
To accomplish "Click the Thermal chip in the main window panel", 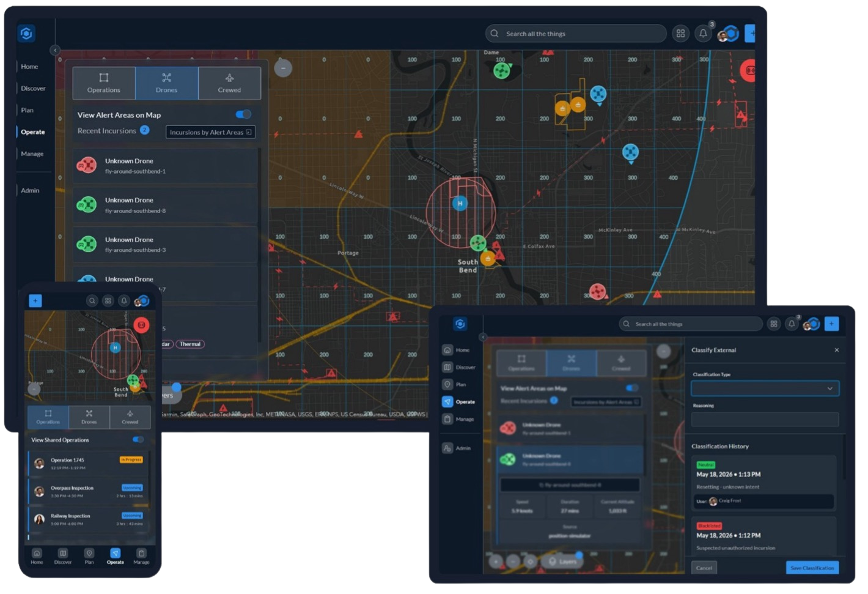I will pos(190,344).
